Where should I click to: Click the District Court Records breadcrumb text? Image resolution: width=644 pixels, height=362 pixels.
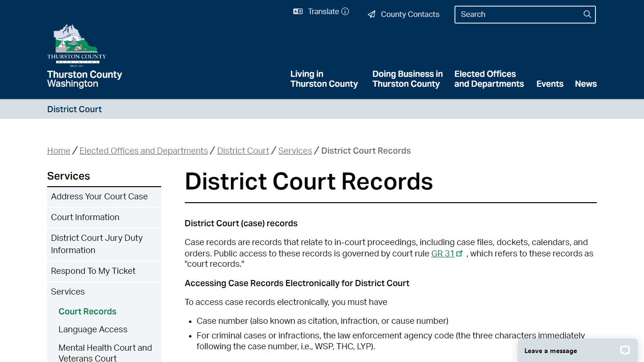[366, 151]
